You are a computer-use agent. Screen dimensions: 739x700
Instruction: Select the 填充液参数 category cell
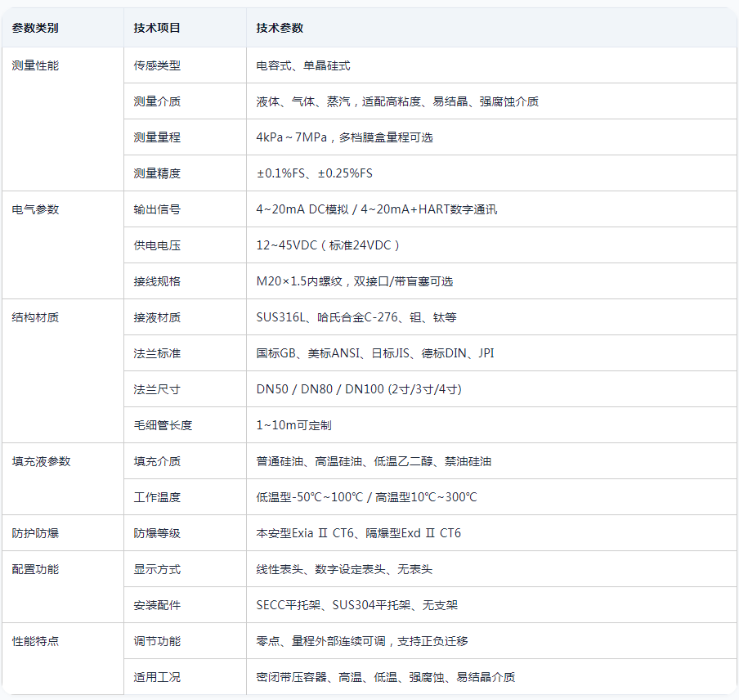pos(63,479)
